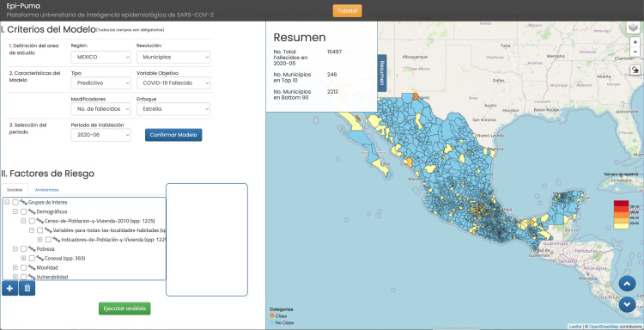Collapse the Grupos de Interes node
This screenshot has width=644, height=330.
[x=7, y=202]
